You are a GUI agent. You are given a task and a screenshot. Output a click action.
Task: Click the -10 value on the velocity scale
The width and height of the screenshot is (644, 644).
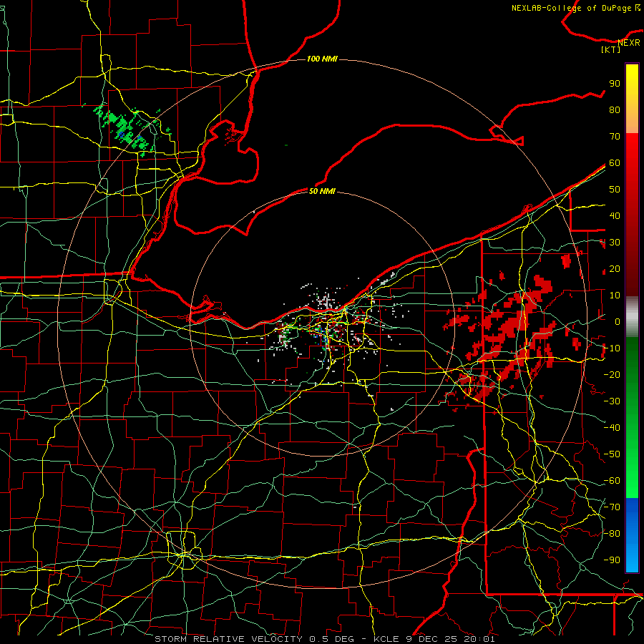point(612,348)
